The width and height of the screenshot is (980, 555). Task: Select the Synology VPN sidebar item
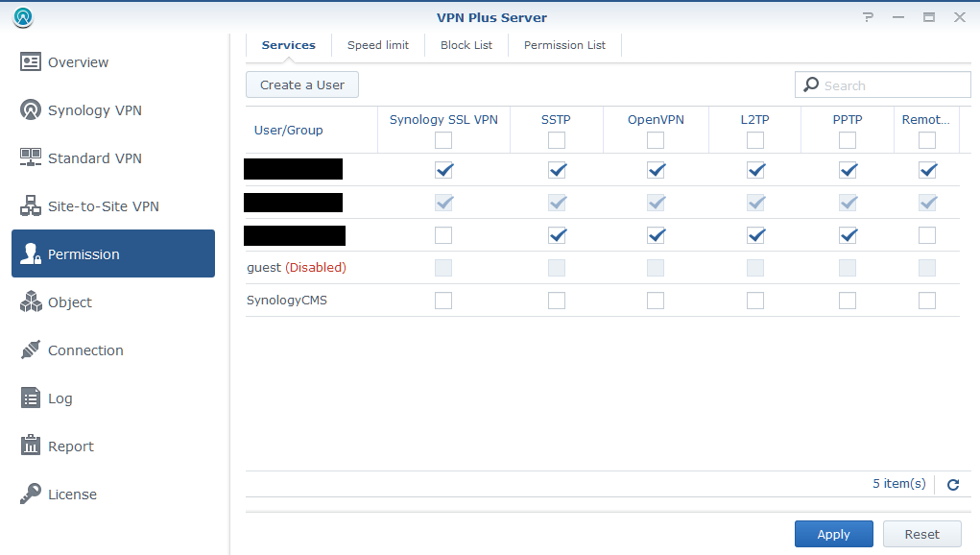coord(92,109)
